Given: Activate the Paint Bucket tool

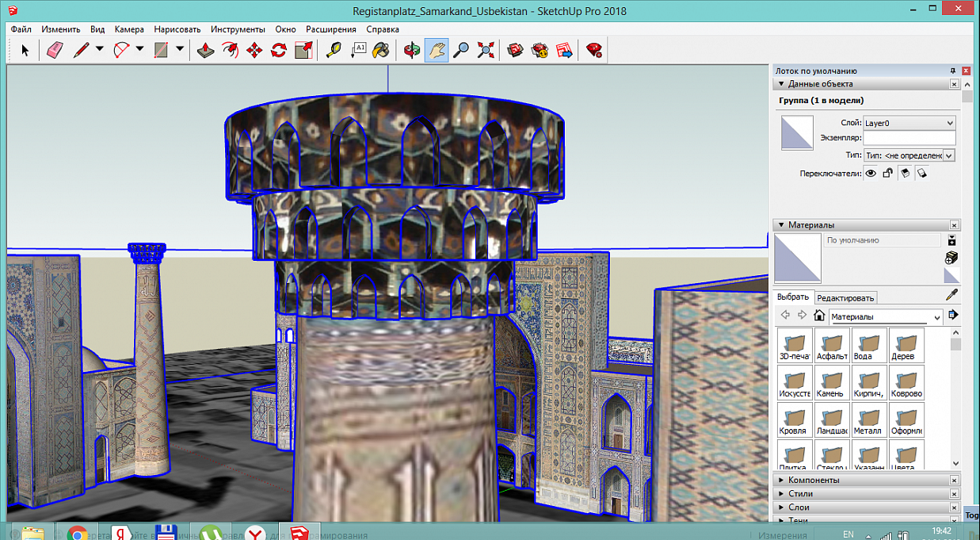Looking at the screenshot, I should point(381,50).
